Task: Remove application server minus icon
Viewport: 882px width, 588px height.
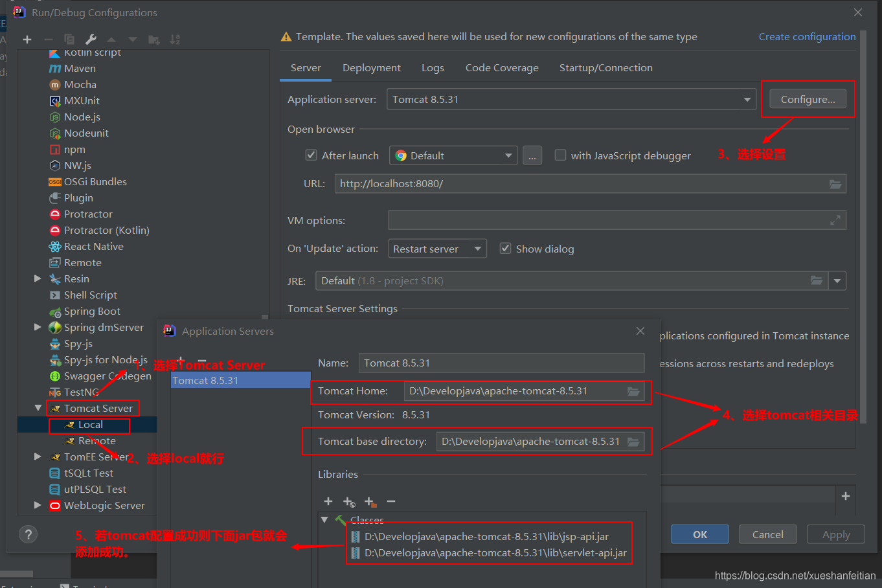Action: pyautogui.click(x=201, y=361)
